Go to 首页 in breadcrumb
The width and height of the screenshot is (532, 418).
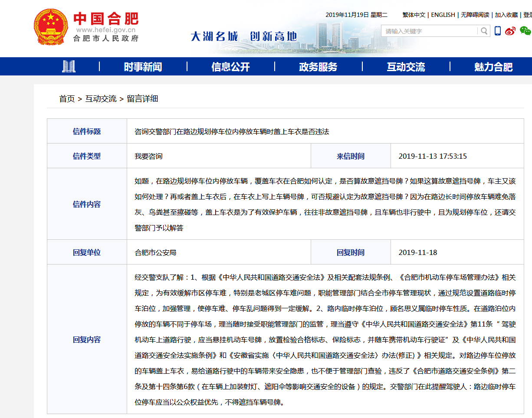(67, 99)
